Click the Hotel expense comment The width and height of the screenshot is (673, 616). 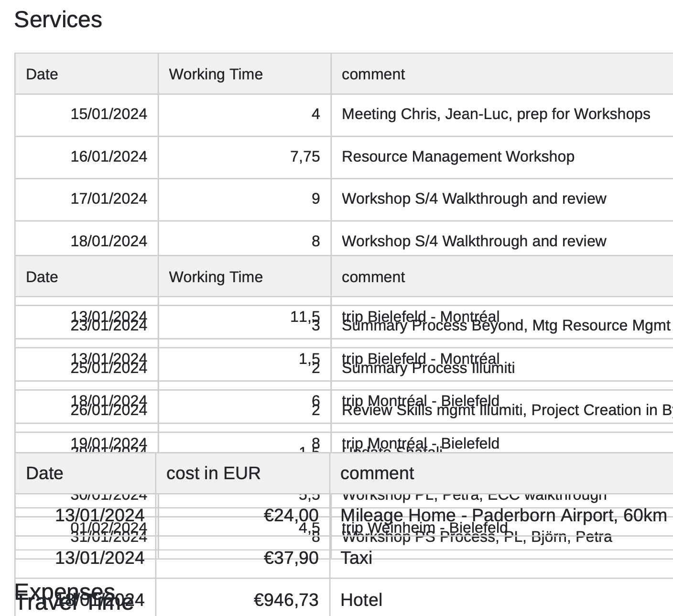point(361,600)
